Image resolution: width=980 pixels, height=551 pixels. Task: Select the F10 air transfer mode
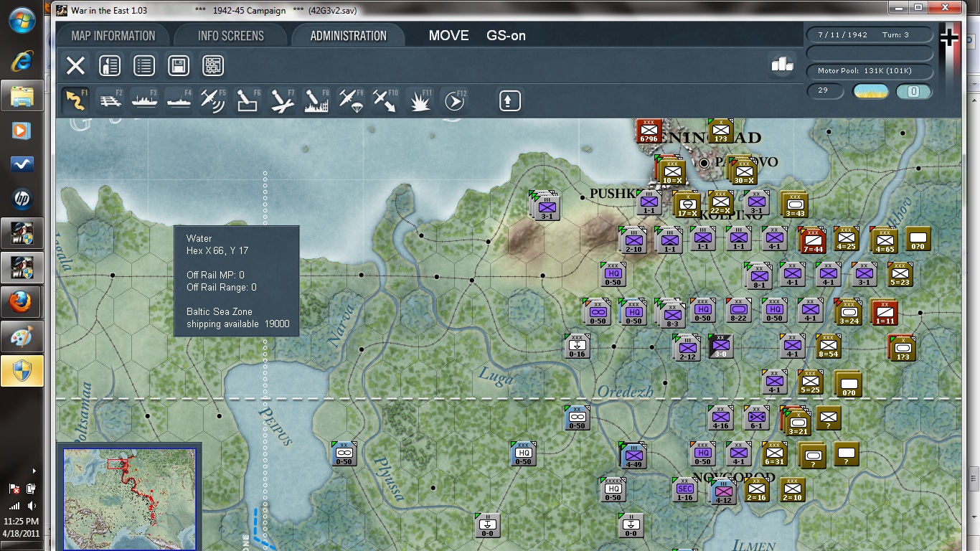[x=385, y=100]
